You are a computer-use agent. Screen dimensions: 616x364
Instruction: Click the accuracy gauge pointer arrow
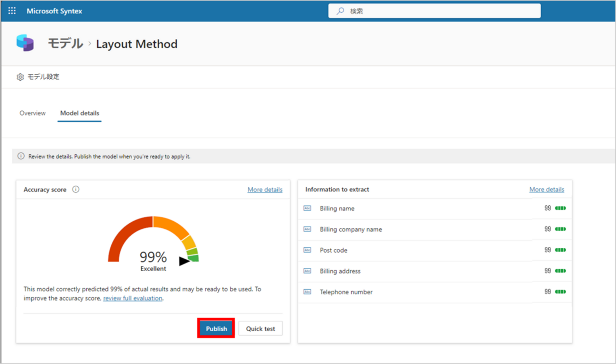(x=184, y=261)
